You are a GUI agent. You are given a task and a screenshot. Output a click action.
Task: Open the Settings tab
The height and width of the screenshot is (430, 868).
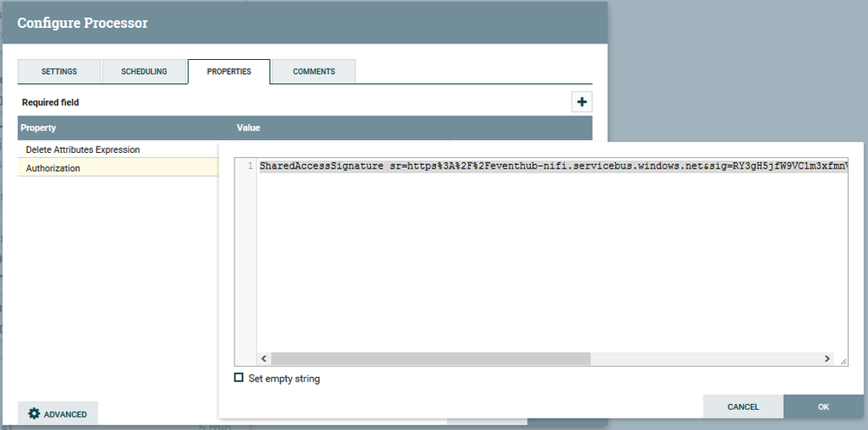click(59, 71)
